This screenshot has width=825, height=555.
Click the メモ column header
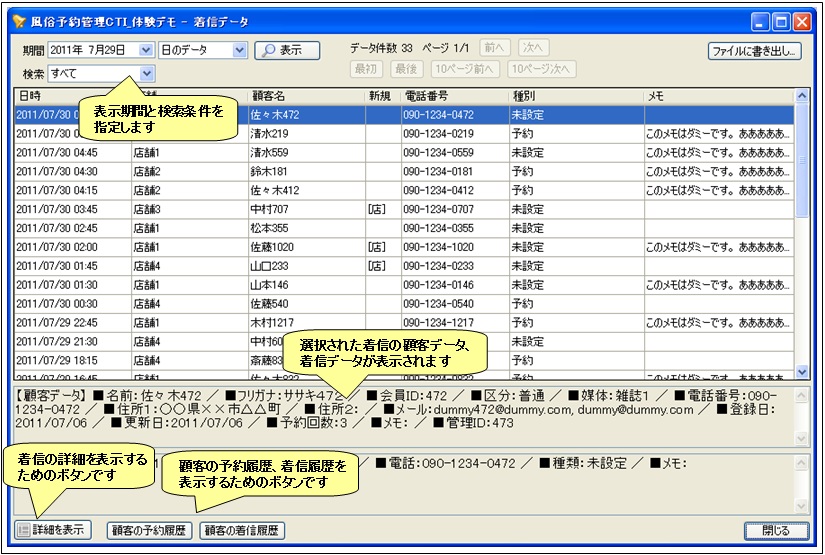click(716, 96)
